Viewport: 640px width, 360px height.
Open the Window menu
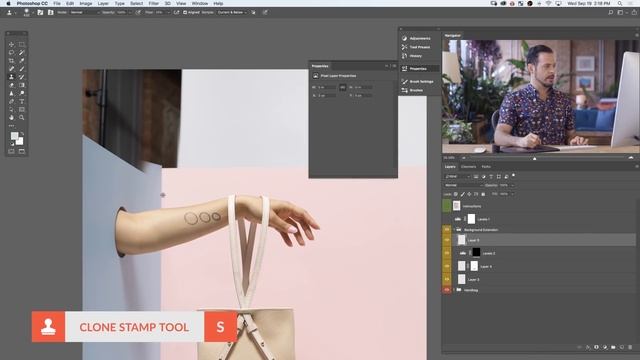click(200, 3)
